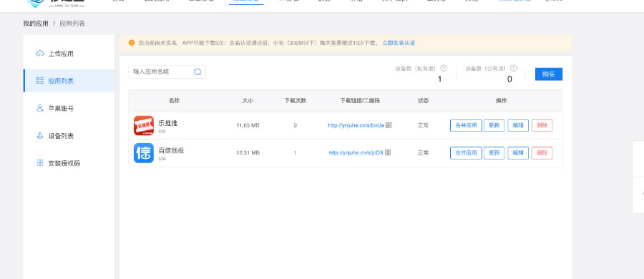Click the 状态 column header

[x=423, y=101]
